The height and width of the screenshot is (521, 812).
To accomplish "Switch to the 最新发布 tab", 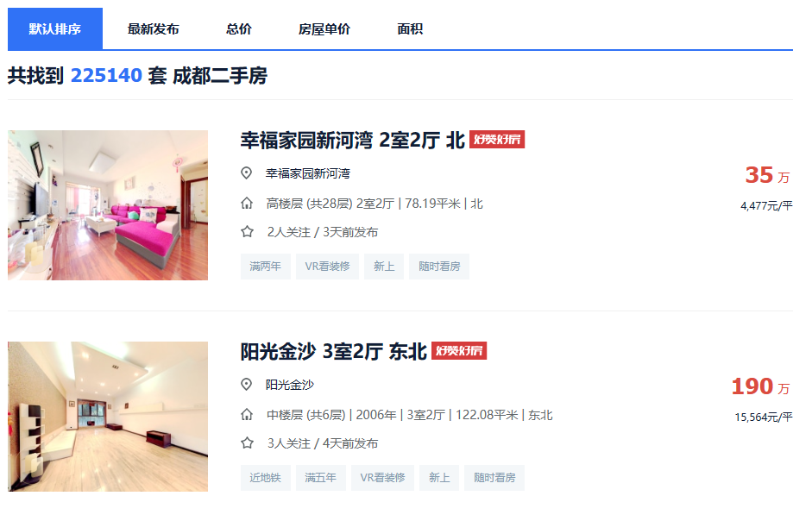I will coord(154,29).
